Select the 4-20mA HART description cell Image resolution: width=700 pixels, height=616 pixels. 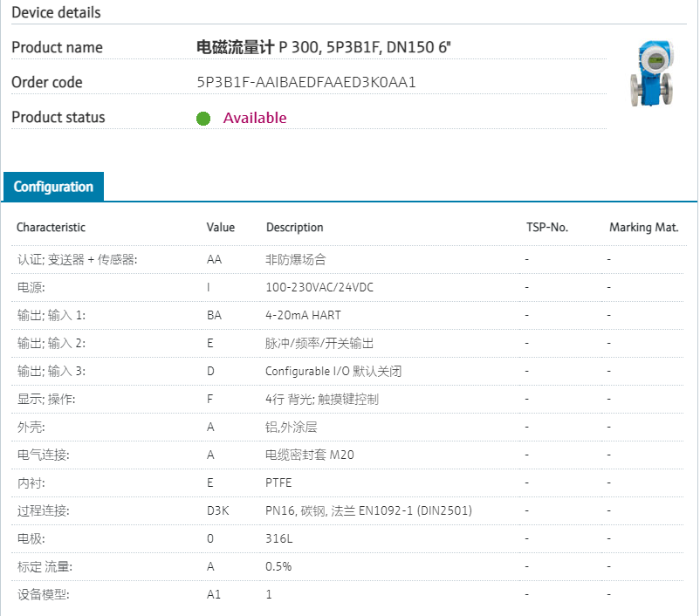point(305,316)
